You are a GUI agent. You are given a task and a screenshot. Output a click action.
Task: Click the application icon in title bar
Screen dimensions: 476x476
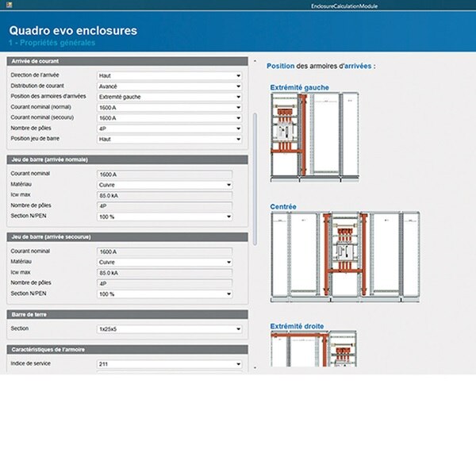[9, 5]
